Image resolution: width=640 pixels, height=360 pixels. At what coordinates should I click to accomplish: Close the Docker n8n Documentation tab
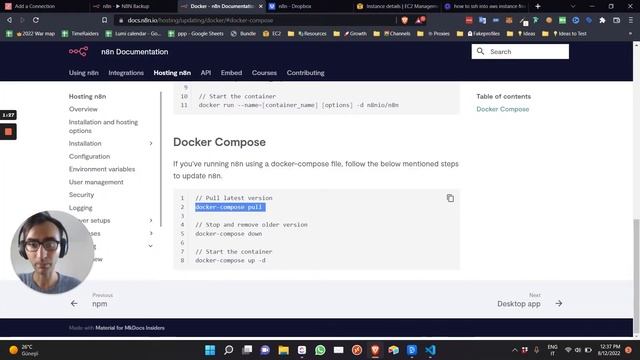click(261, 6)
